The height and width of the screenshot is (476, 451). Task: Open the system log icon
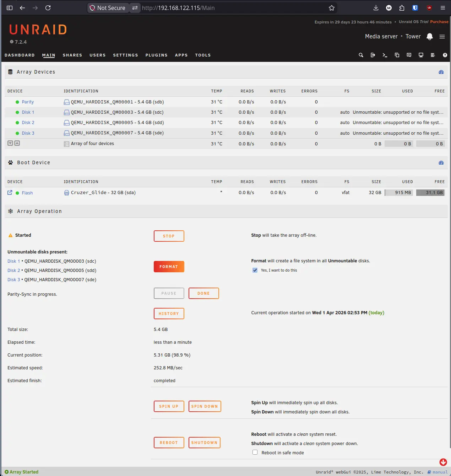point(433,55)
